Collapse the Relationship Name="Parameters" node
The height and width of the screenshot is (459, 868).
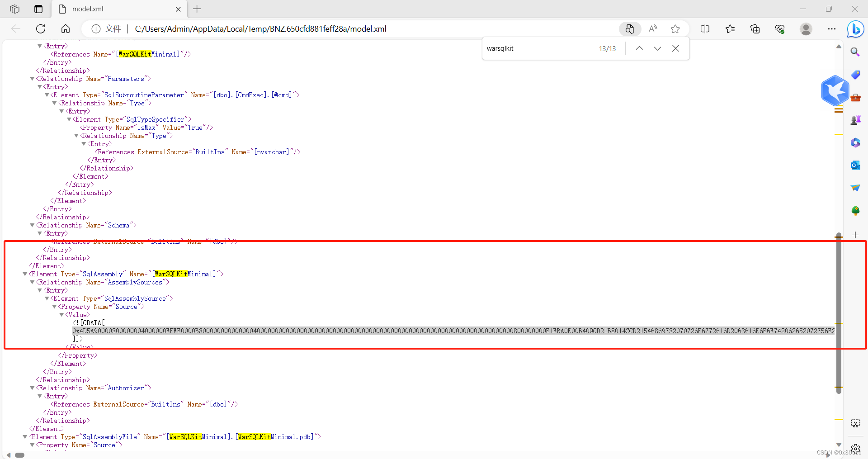coord(32,79)
